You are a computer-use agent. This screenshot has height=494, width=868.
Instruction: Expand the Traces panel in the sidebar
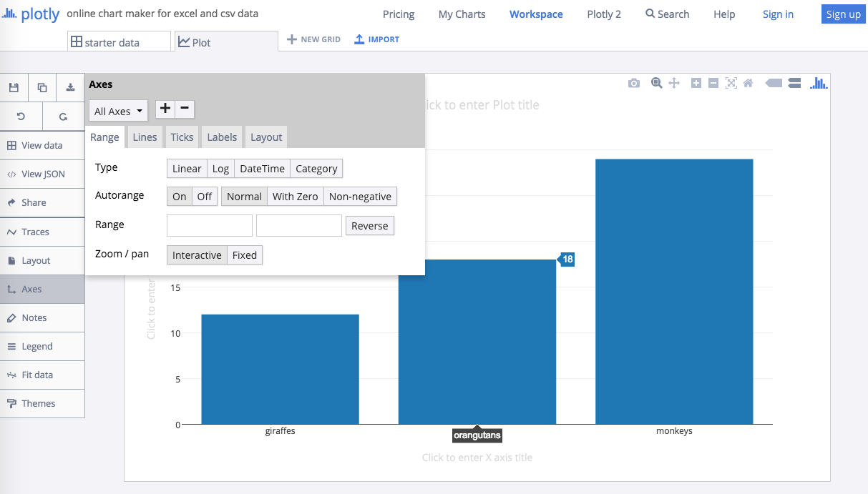click(x=34, y=232)
